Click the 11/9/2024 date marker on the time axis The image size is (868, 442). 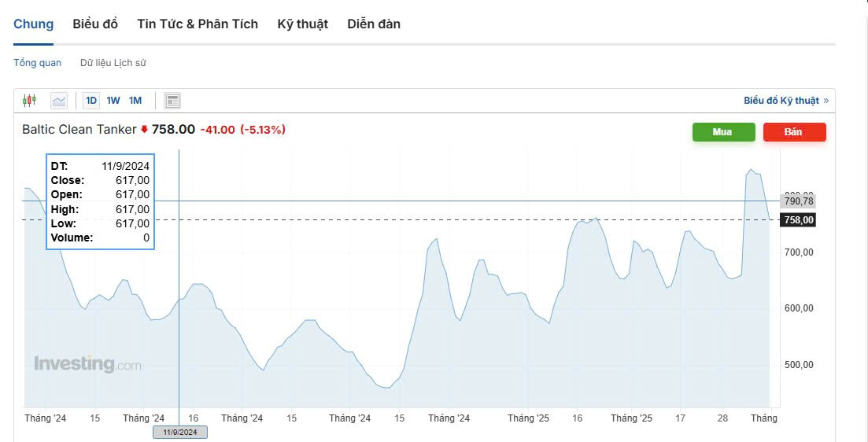coord(179,432)
